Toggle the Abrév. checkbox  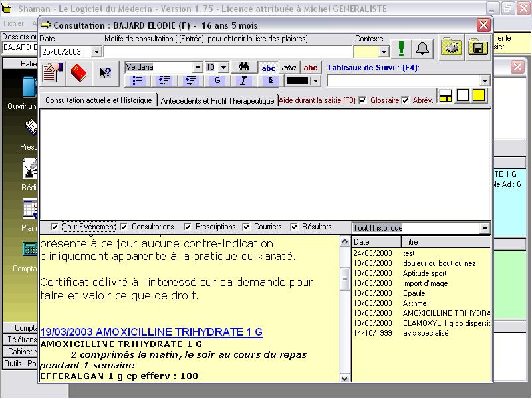tap(405, 100)
